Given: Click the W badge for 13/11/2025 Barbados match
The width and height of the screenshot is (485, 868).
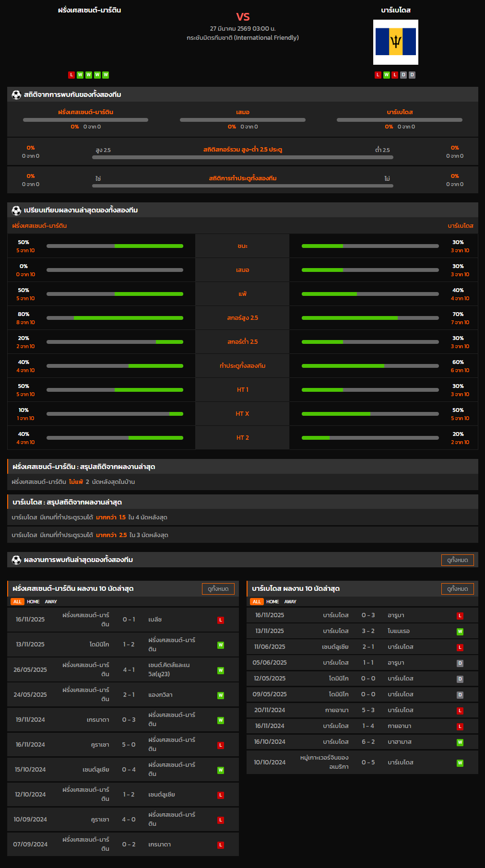Looking at the screenshot, I should tap(460, 632).
